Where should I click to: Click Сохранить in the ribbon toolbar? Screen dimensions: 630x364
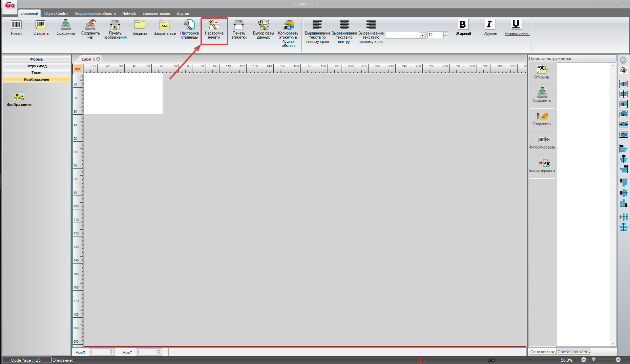[66, 28]
